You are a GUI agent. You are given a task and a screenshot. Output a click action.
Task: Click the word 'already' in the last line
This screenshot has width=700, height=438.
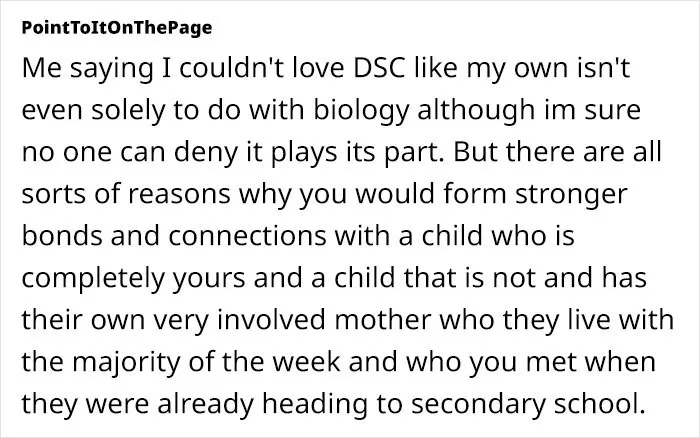pyautogui.click(x=205, y=404)
